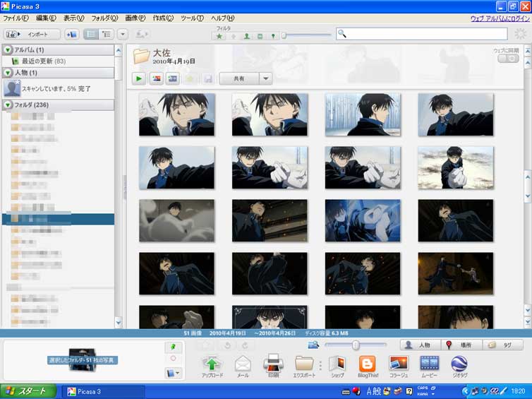Viewport: 532px width, 399px height.
Task: Click the BlogThis! Blogger icon
Action: point(368,366)
